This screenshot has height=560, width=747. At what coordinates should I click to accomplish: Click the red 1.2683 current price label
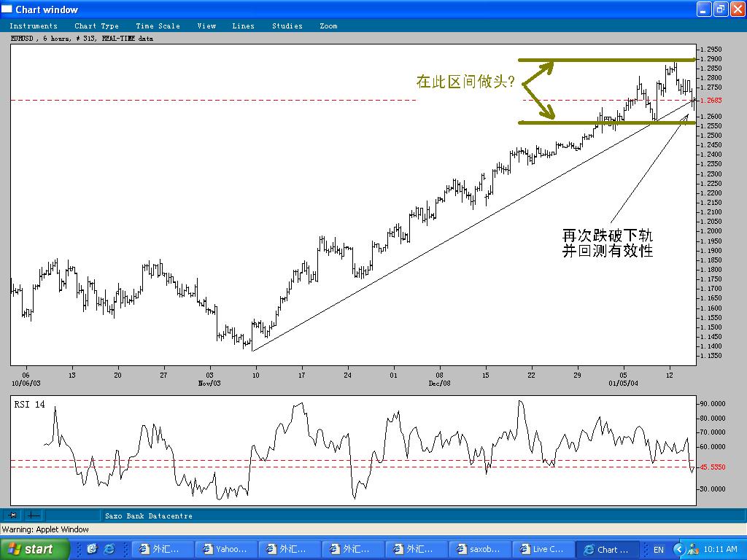[711, 100]
